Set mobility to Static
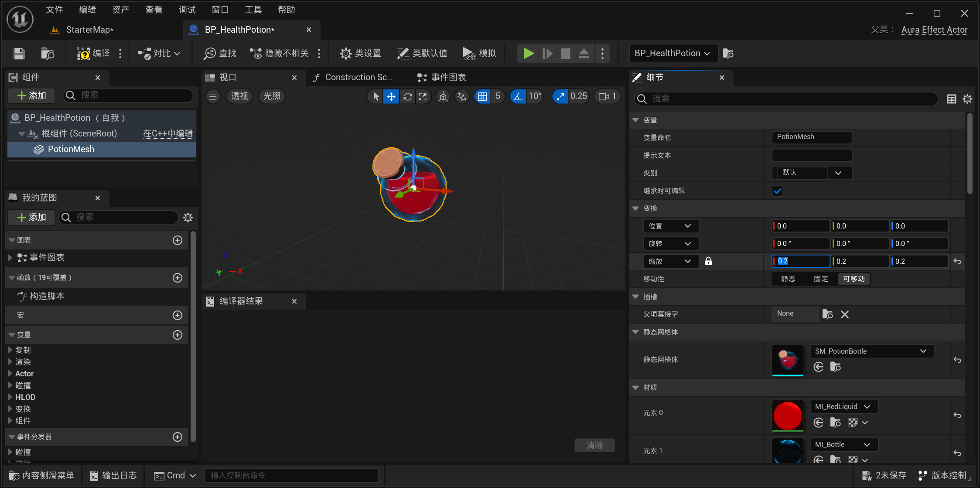The image size is (980, 488). click(788, 279)
